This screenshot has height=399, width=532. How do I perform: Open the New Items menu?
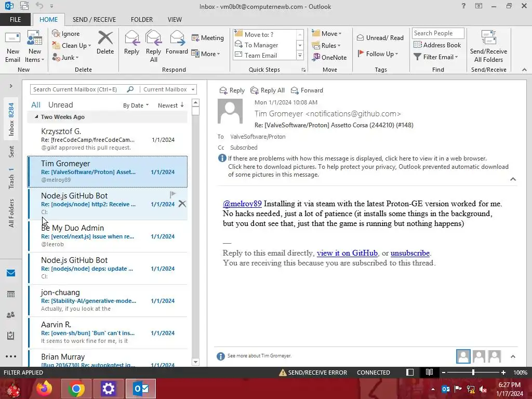pyautogui.click(x=35, y=47)
